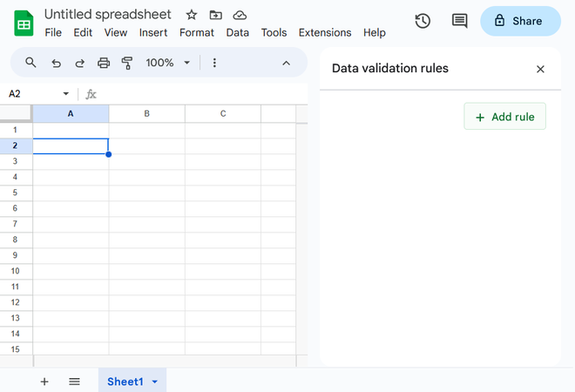The width and height of the screenshot is (575, 392).
Task: Open the Extensions menu
Action: tap(325, 32)
